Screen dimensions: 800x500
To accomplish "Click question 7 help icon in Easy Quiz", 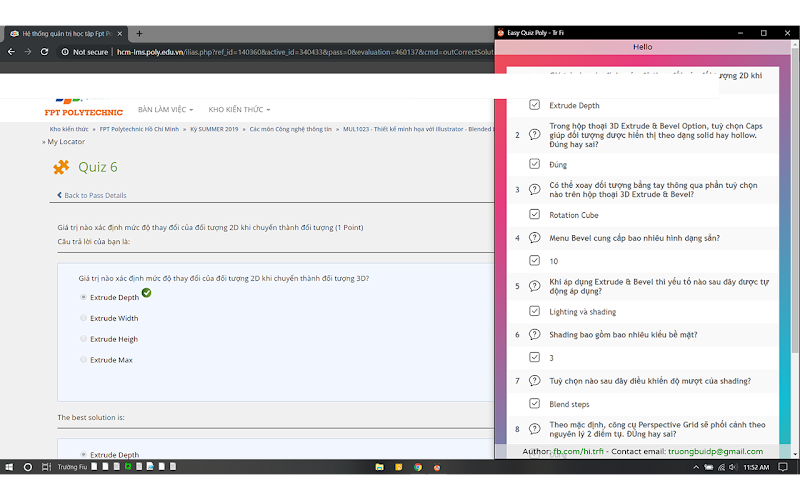I will tap(534, 381).
